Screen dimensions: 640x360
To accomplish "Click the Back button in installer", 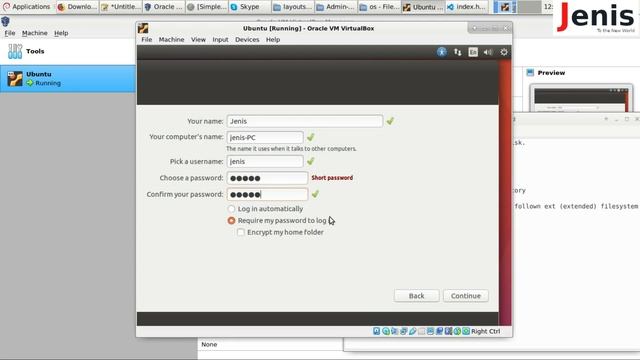I will click(x=416, y=296).
